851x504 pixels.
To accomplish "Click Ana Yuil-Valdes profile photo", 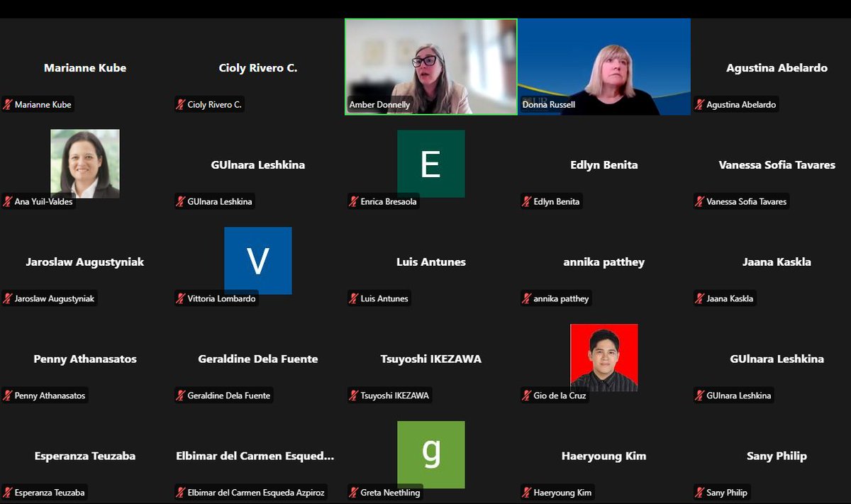I will (x=85, y=164).
